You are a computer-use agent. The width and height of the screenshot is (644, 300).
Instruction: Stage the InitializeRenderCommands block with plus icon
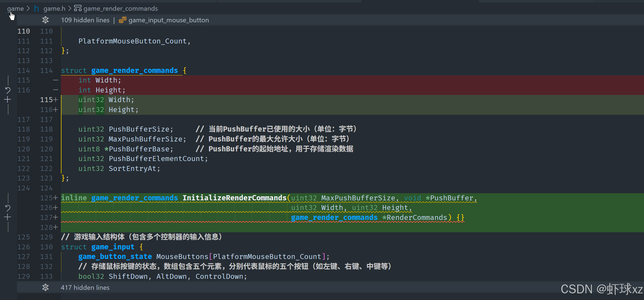click(8, 217)
